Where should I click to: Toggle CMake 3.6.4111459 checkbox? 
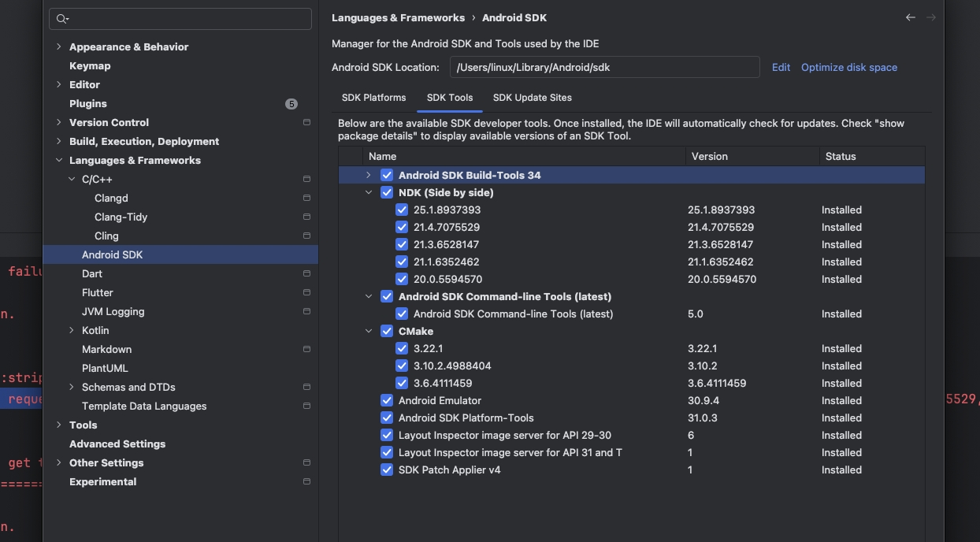(402, 383)
